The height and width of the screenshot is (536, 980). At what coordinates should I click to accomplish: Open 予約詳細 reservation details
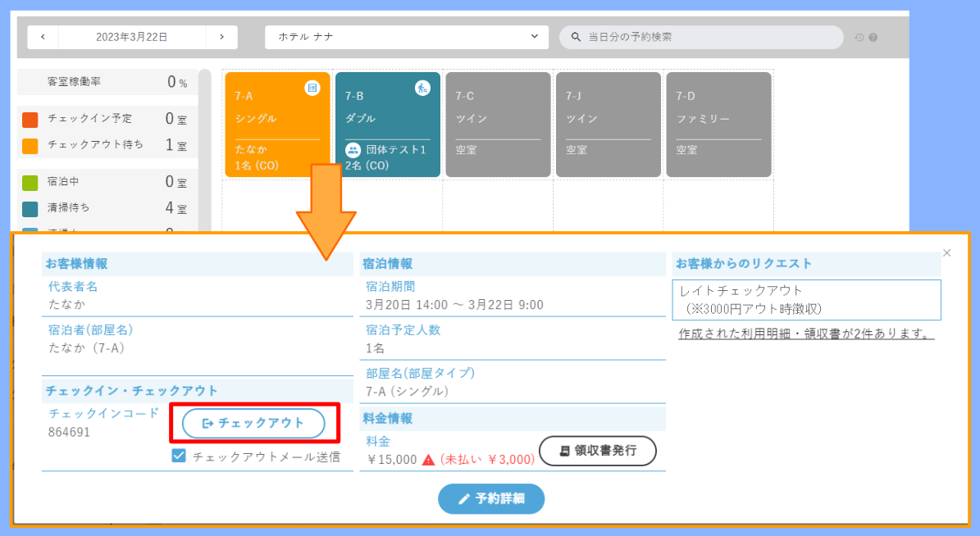click(x=491, y=498)
